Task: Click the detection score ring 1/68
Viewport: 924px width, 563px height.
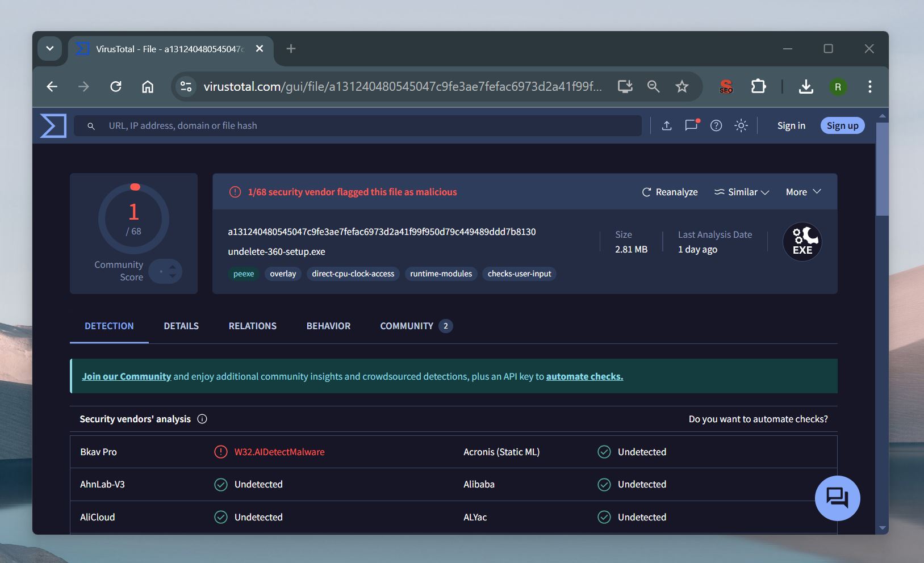Action: click(x=134, y=219)
